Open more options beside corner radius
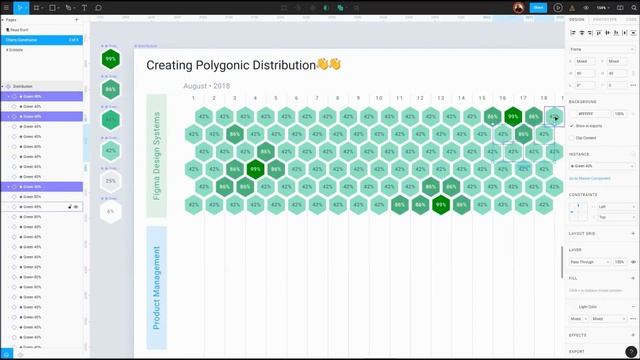This screenshot has height=360, width=640. pos(633,85)
